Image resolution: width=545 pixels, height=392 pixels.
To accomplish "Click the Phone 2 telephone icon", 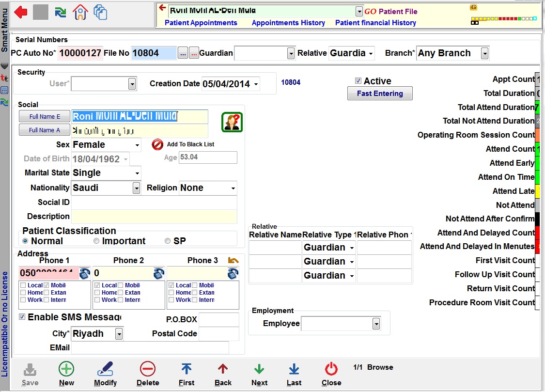I will 159,273.
